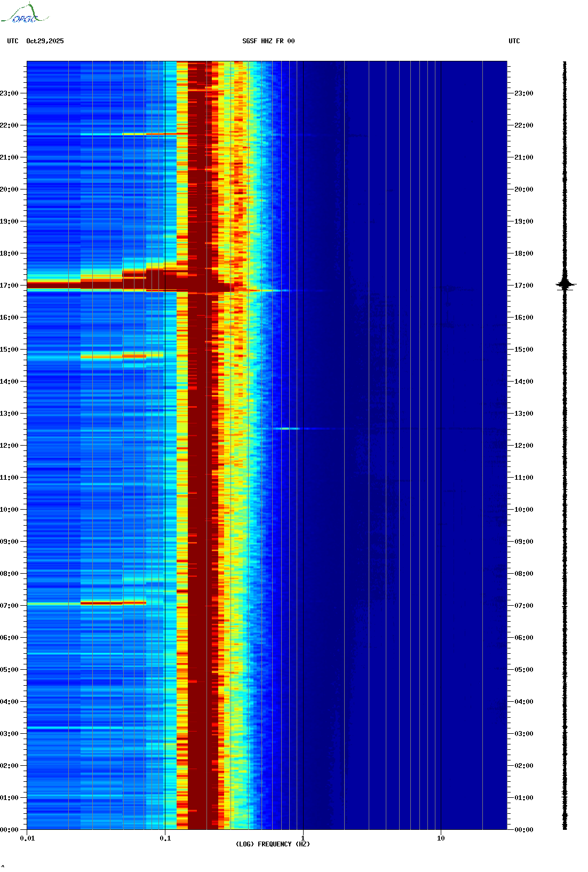This screenshot has width=588, height=872.
Task: Click the 0.1 frequency axis label
Action: [165, 838]
